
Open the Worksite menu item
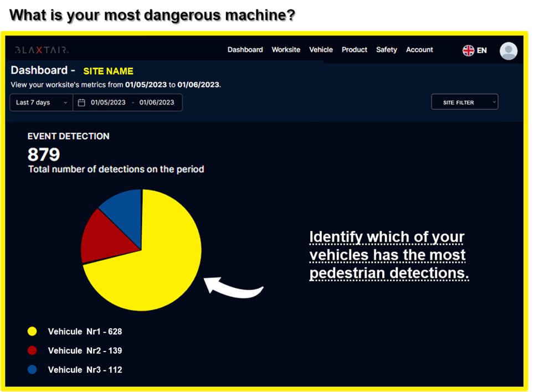286,50
